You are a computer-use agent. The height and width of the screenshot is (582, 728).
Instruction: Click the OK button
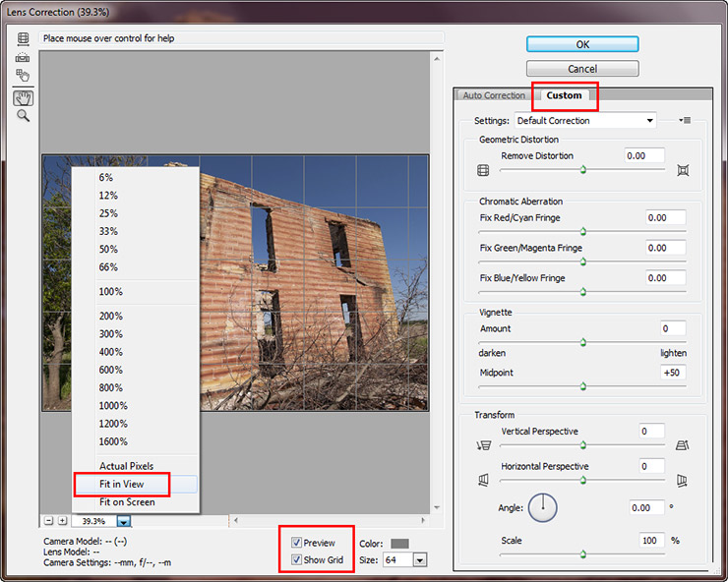pos(582,44)
